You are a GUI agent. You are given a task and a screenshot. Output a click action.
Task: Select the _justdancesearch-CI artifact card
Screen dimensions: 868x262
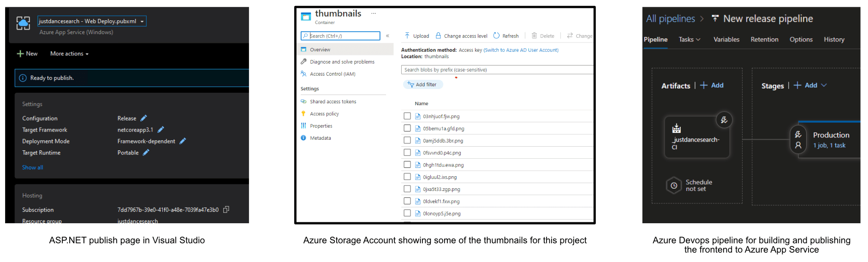pyautogui.click(x=697, y=137)
